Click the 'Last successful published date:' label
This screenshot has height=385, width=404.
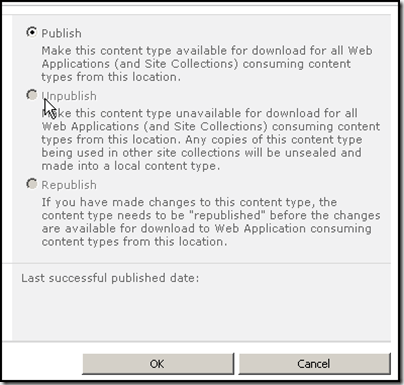tap(110, 278)
